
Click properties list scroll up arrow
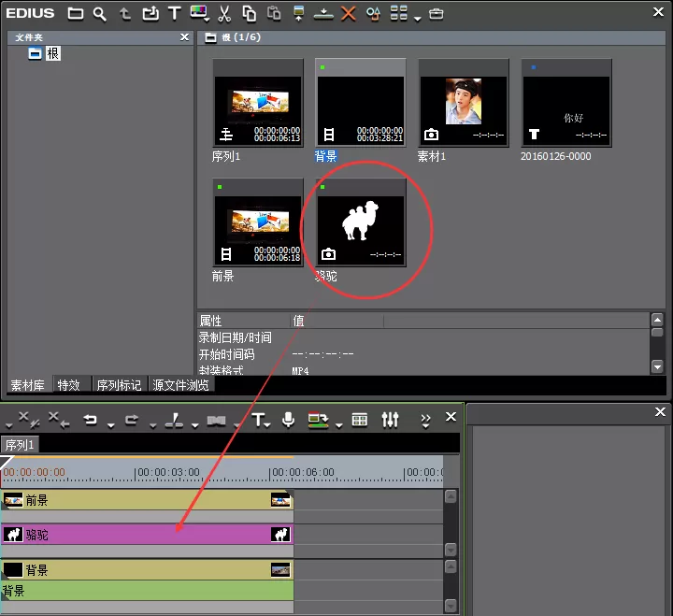tap(657, 320)
